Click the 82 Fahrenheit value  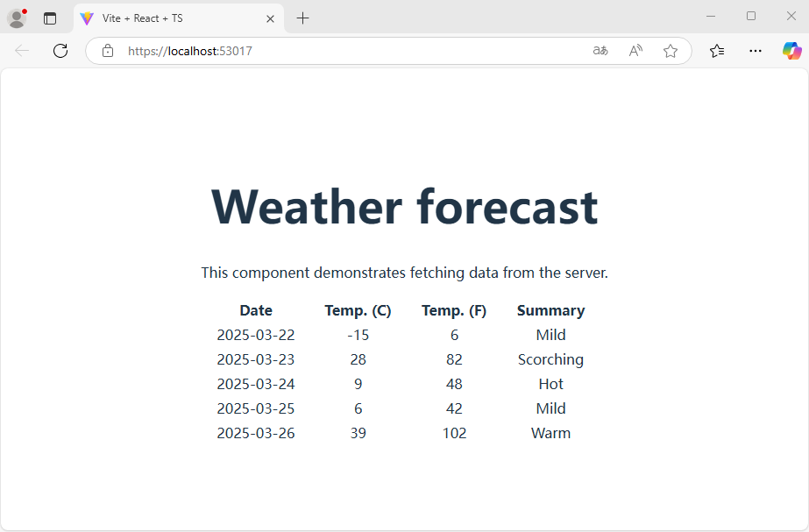click(x=454, y=359)
